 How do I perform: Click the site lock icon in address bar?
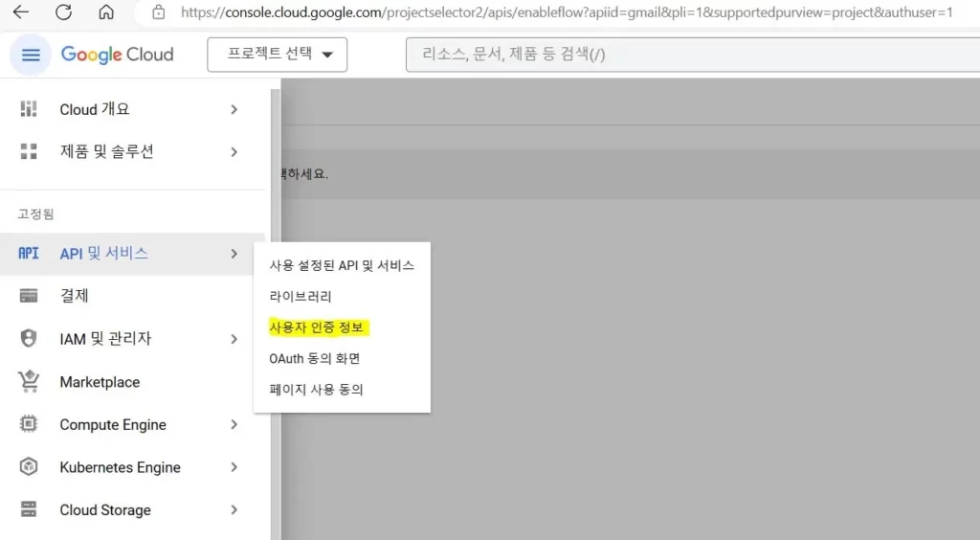[159, 11]
